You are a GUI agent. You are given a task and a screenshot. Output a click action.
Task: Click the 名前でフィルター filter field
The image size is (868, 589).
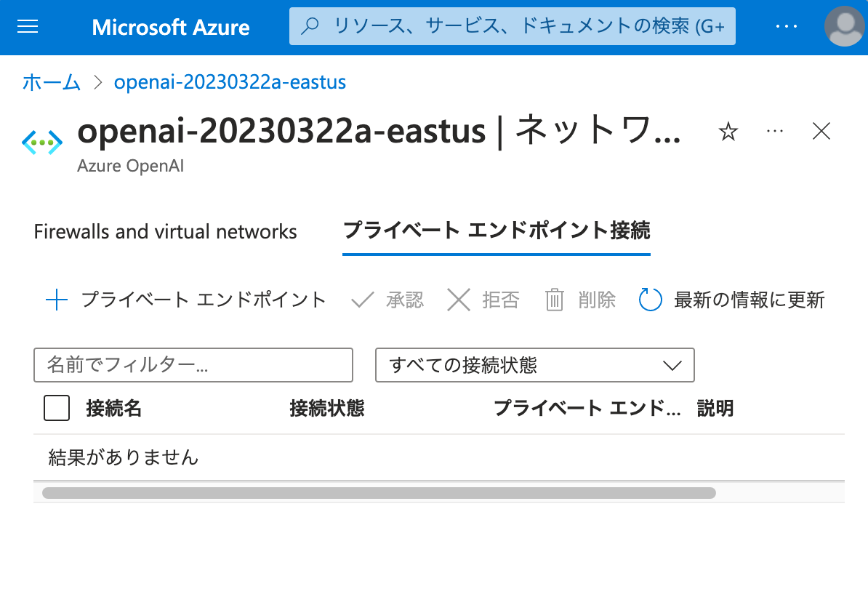click(193, 365)
